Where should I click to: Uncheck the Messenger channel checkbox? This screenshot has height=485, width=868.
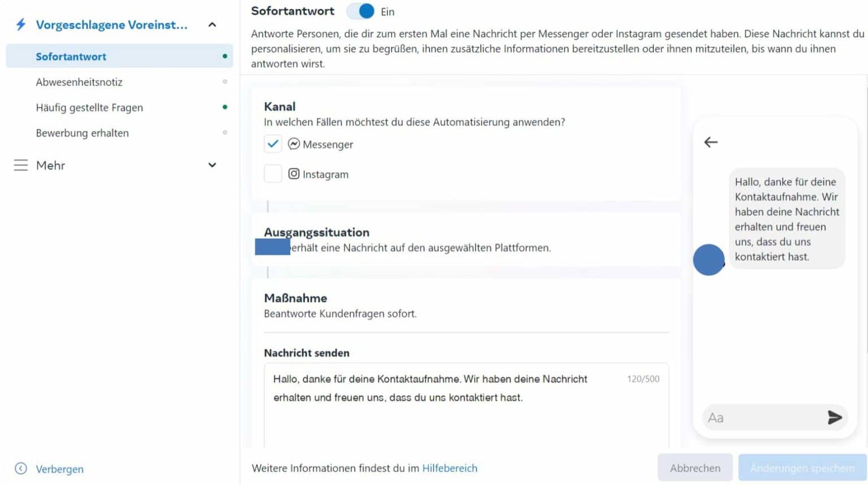pyautogui.click(x=273, y=144)
